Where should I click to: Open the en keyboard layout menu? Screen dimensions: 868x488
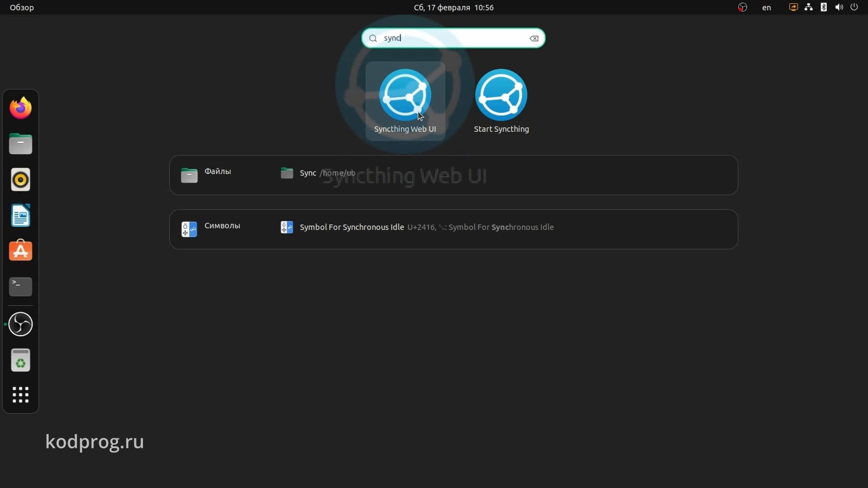766,7
